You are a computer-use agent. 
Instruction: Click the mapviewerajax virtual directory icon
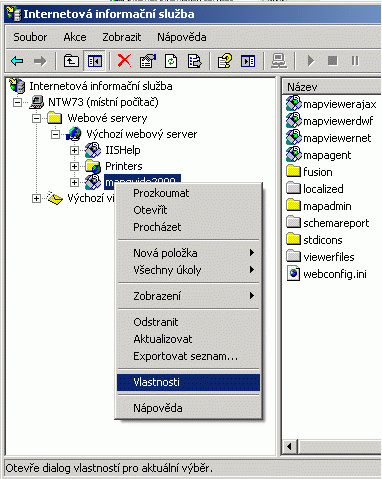tap(294, 103)
